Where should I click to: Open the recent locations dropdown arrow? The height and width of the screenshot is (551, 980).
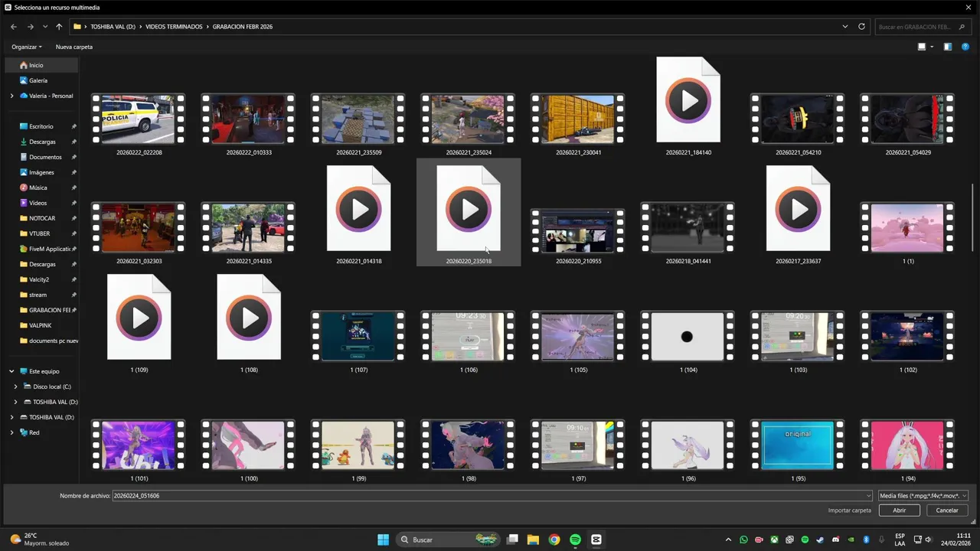click(x=45, y=27)
